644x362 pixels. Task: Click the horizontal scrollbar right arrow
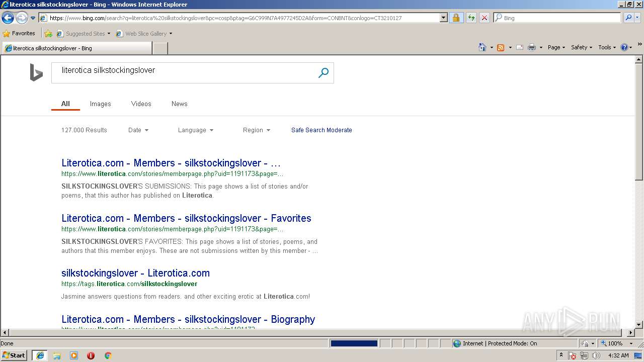[x=631, y=332]
